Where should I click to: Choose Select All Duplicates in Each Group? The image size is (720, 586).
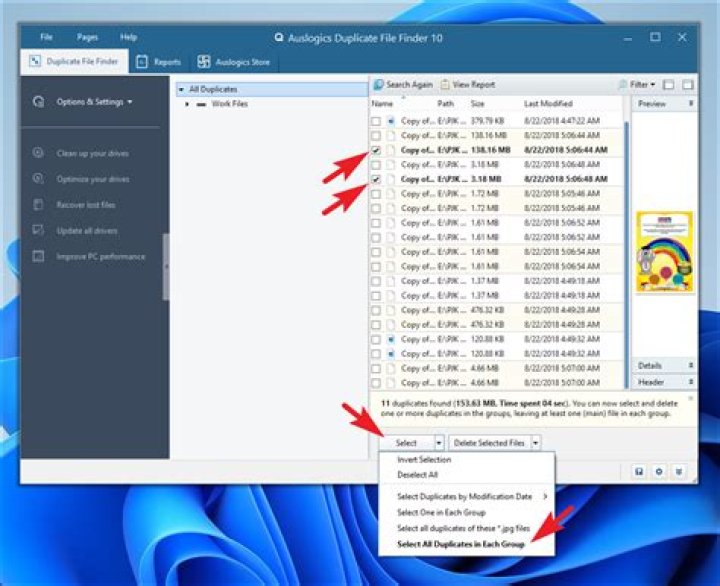pyautogui.click(x=461, y=544)
